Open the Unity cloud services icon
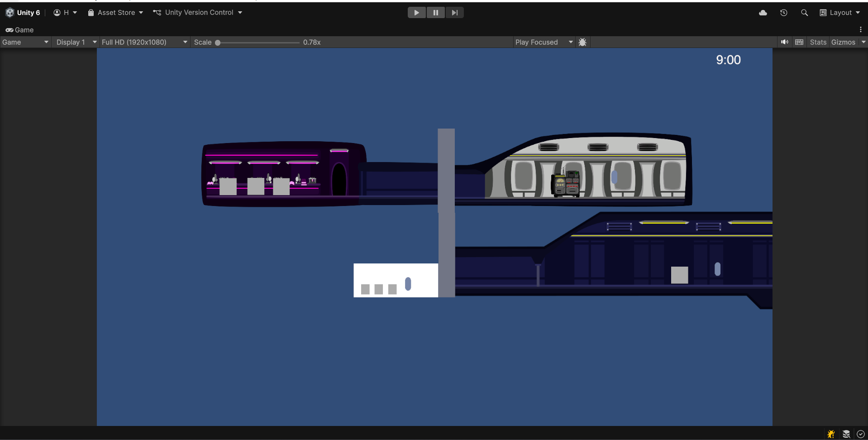The width and height of the screenshot is (868, 440). click(763, 13)
